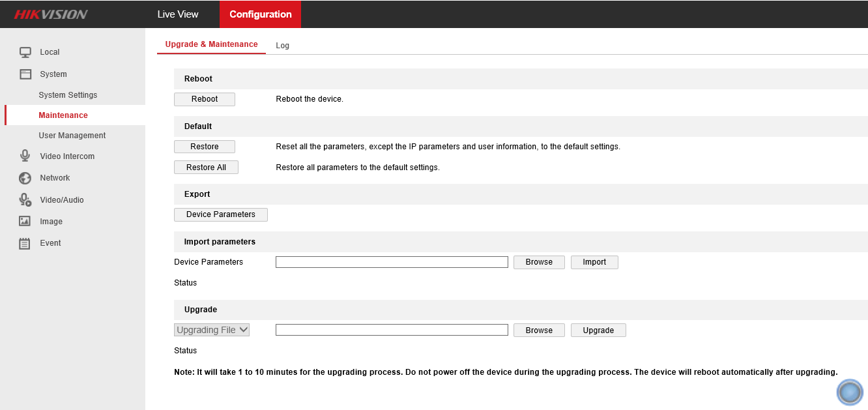868x410 pixels.
Task: Switch to the Log tab
Action: point(282,46)
